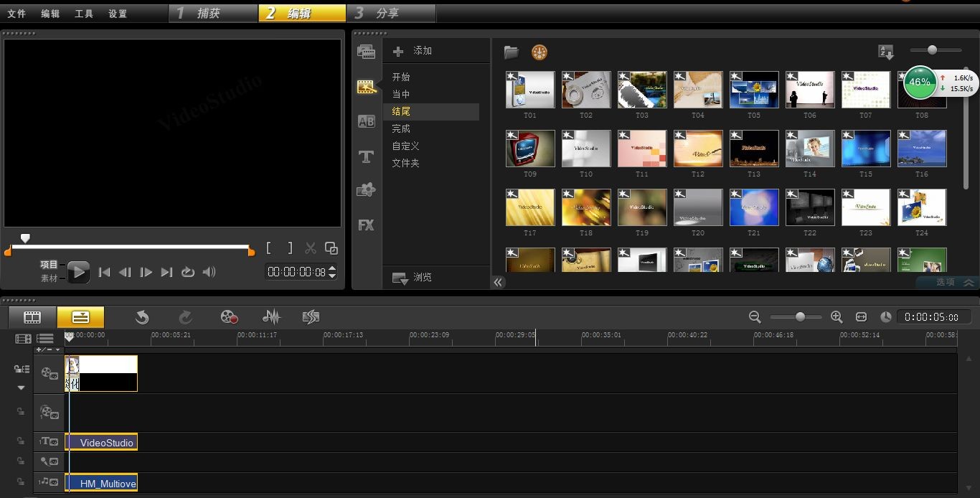Viewport: 980px width, 498px height.
Task: Open the Sound Mixer waveform icon
Action: pyautogui.click(x=271, y=317)
